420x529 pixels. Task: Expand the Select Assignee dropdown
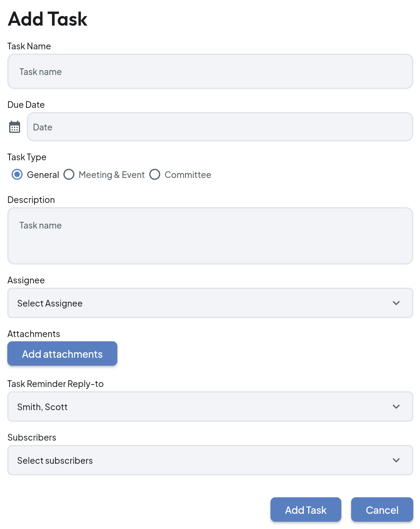coord(210,303)
